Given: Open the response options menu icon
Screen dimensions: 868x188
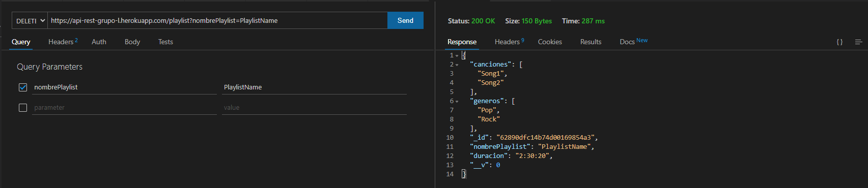Looking at the screenshot, I should click(x=858, y=42).
